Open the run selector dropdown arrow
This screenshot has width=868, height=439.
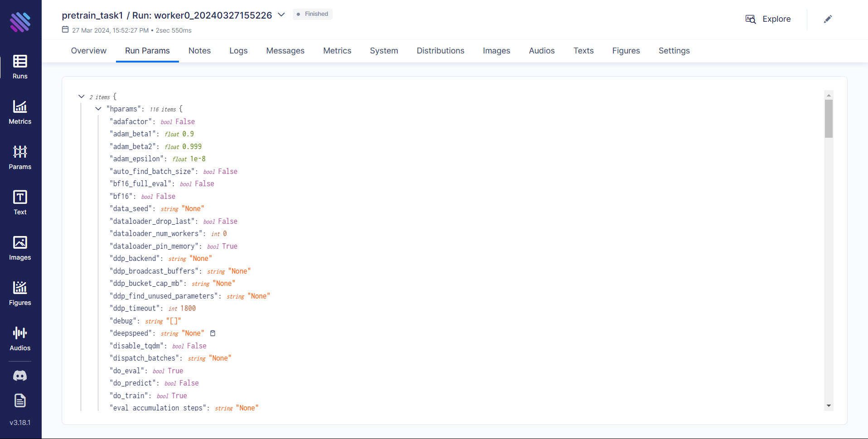[281, 15]
